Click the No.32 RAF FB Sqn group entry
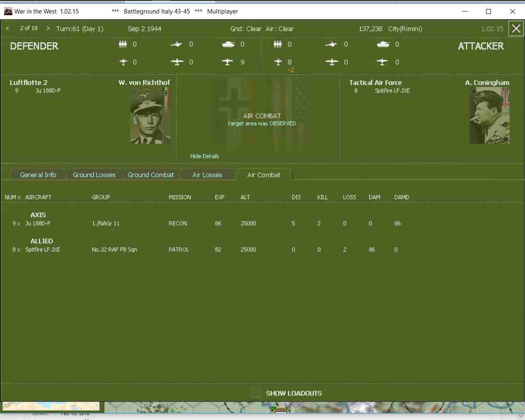The width and height of the screenshot is (525, 420). [114, 250]
